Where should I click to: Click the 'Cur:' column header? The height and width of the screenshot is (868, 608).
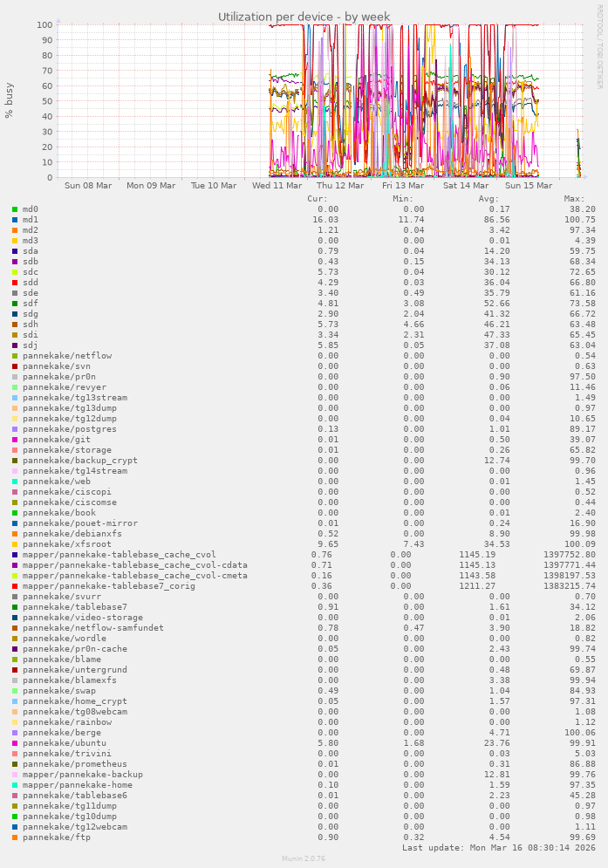tap(318, 199)
